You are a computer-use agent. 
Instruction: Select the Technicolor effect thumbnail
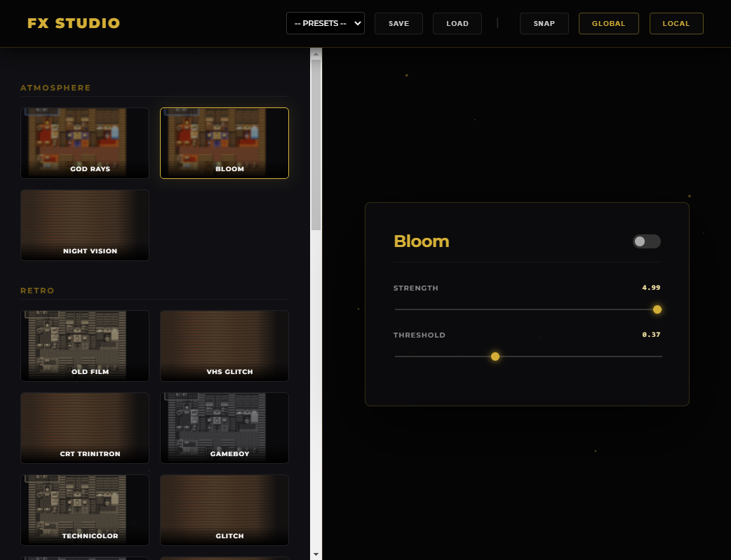pyautogui.click(x=85, y=510)
